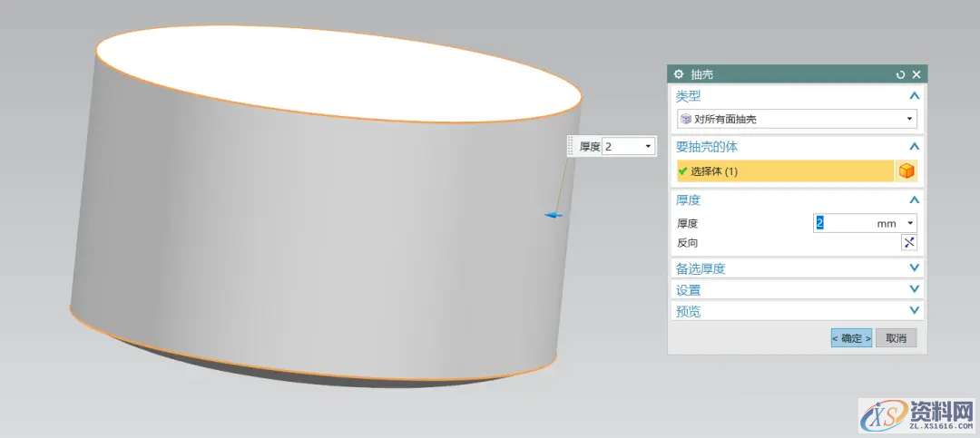
Task: Expand the 设置 section
Action: (914, 290)
